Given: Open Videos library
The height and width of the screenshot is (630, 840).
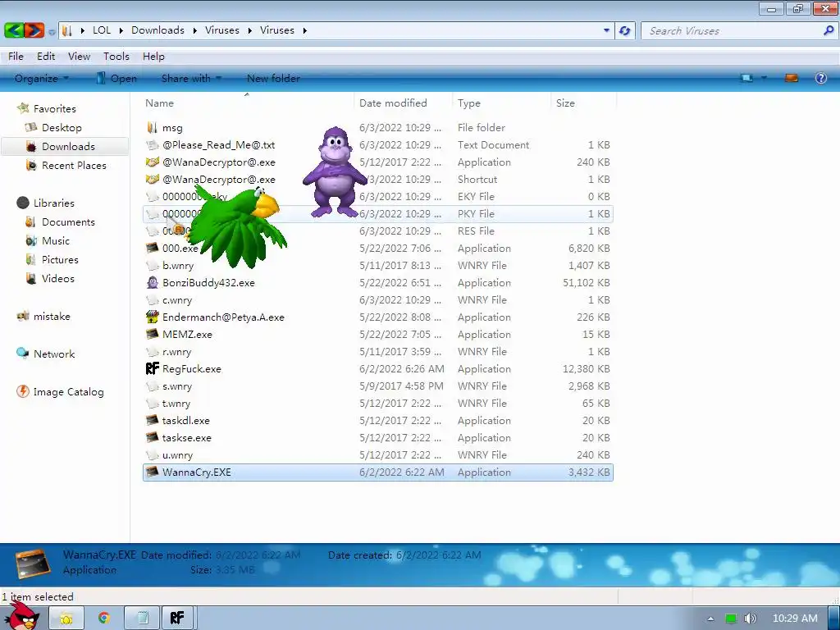Looking at the screenshot, I should (x=58, y=279).
